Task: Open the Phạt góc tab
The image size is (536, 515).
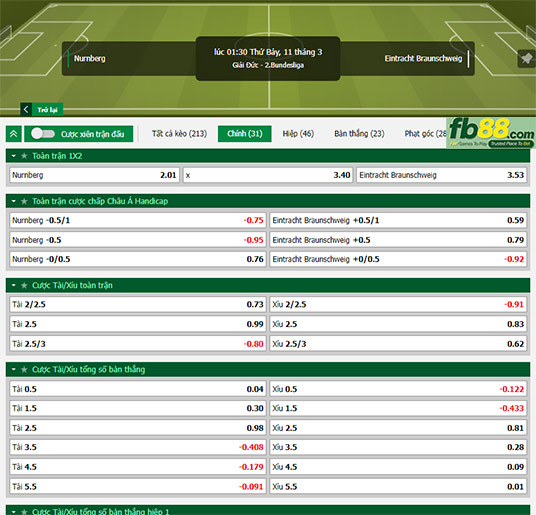Action: pos(425,134)
